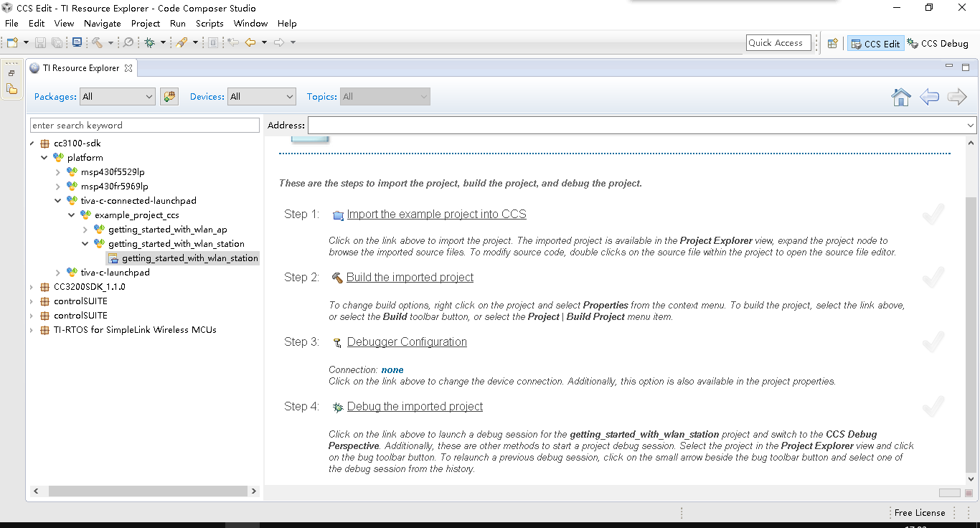This screenshot has width=980, height=528.
Task: Click the Import the example project into CCS link
Action: 437,214
